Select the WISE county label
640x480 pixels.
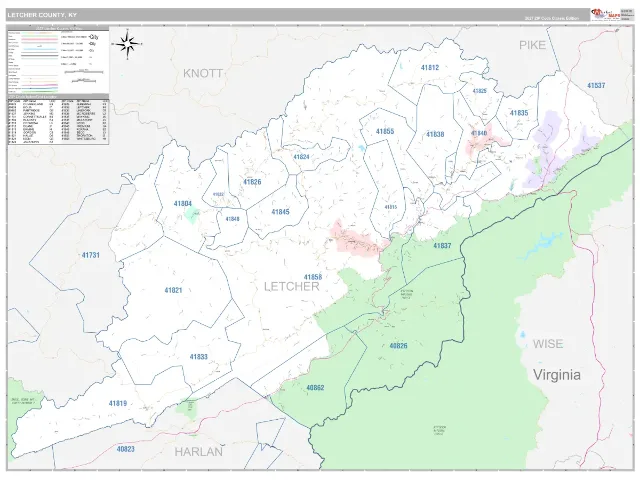(548, 344)
